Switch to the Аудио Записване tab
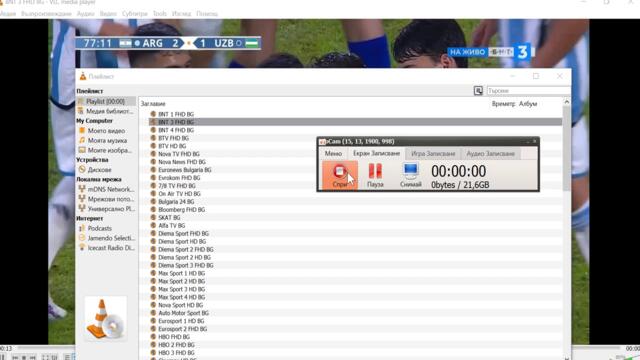Screen dimensions: 640x360 pos(490,153)
